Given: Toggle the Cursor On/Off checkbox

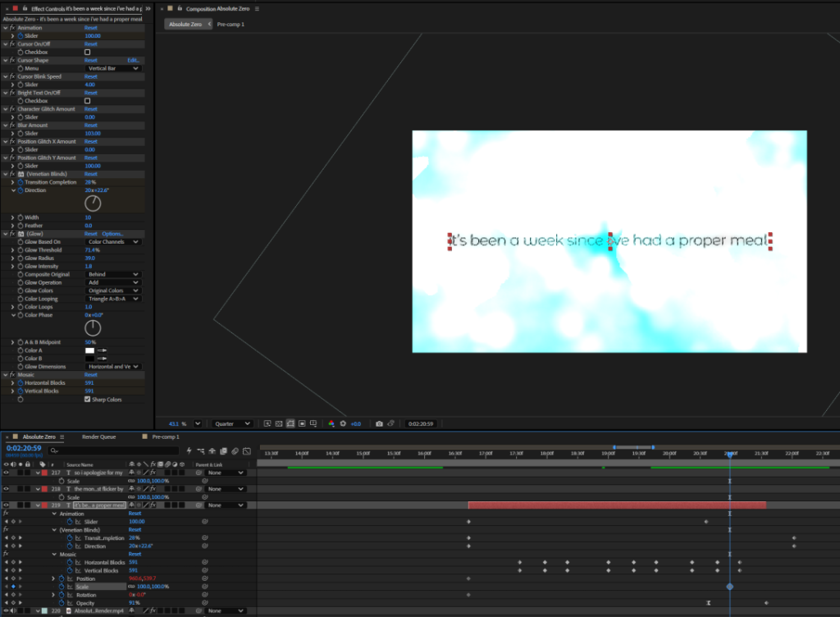Looking at the screenshot, I should (87, 52).
